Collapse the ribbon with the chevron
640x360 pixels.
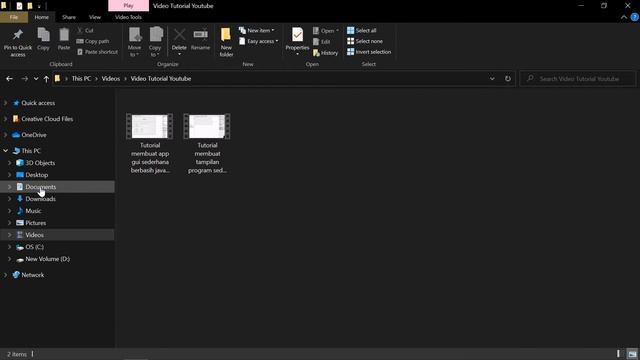point(624,17)
